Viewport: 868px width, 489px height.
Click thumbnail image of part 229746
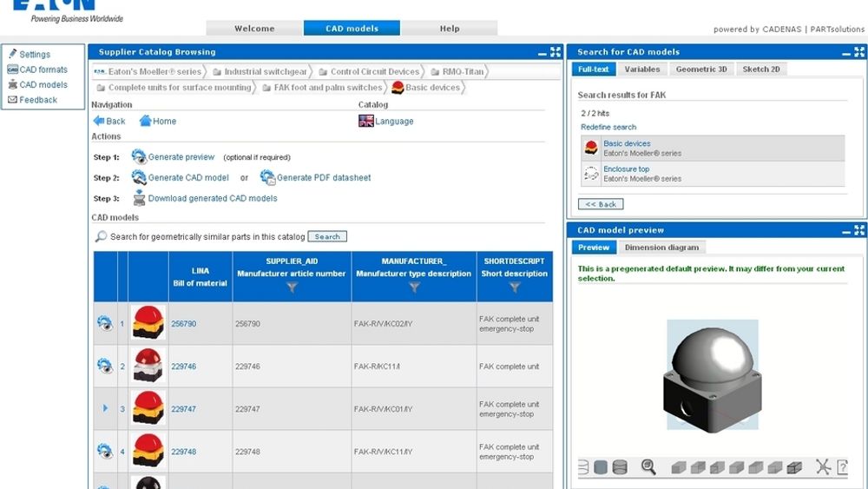148,365
